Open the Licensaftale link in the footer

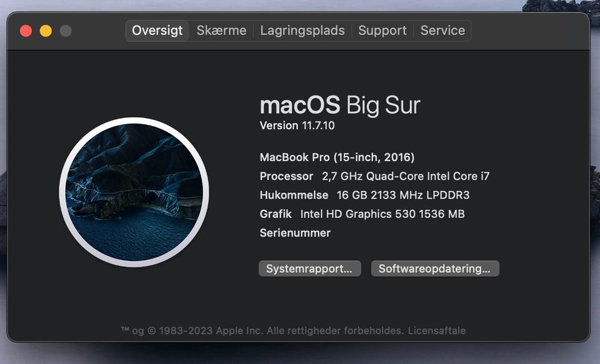(x=437, y=330)
